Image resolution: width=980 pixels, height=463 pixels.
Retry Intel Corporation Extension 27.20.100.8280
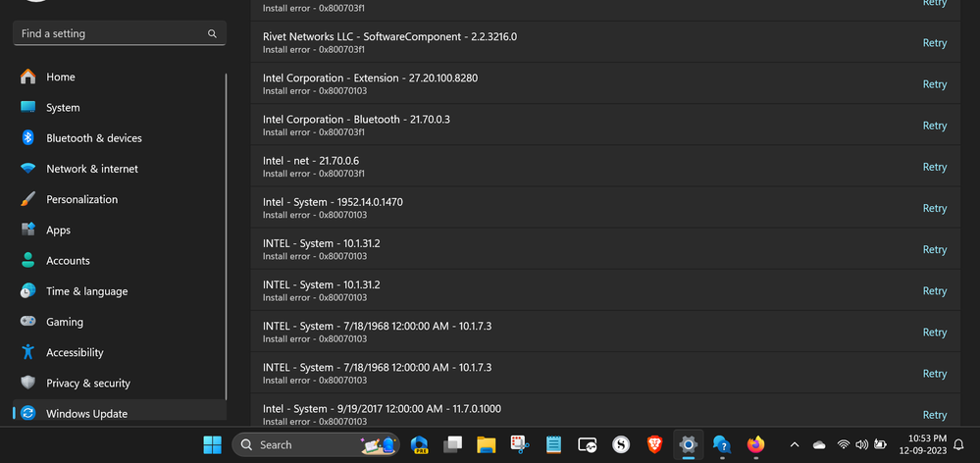[934, 84]
